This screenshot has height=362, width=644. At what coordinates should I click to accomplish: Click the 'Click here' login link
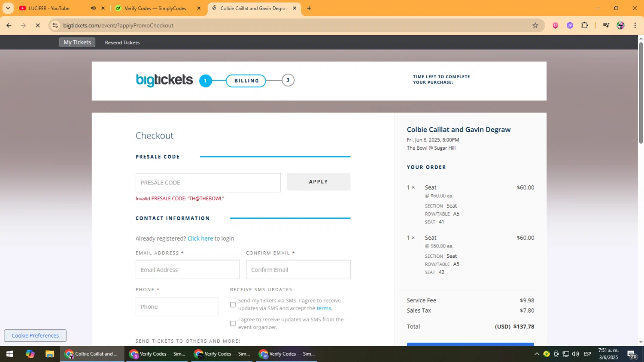[200, 238]
